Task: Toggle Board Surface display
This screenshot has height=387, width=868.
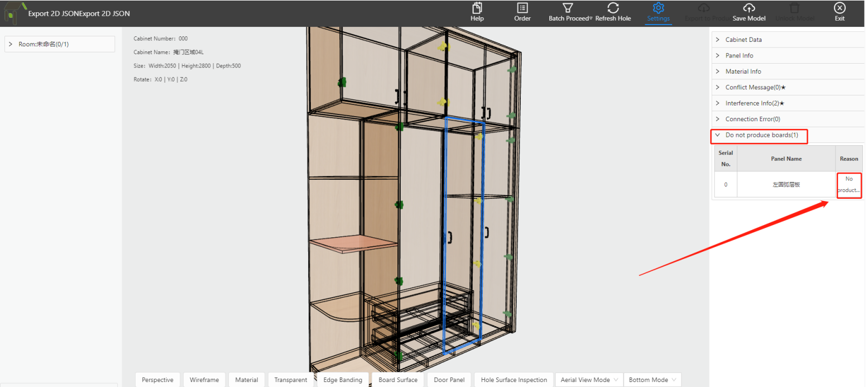Action: (x=398, y=380)
